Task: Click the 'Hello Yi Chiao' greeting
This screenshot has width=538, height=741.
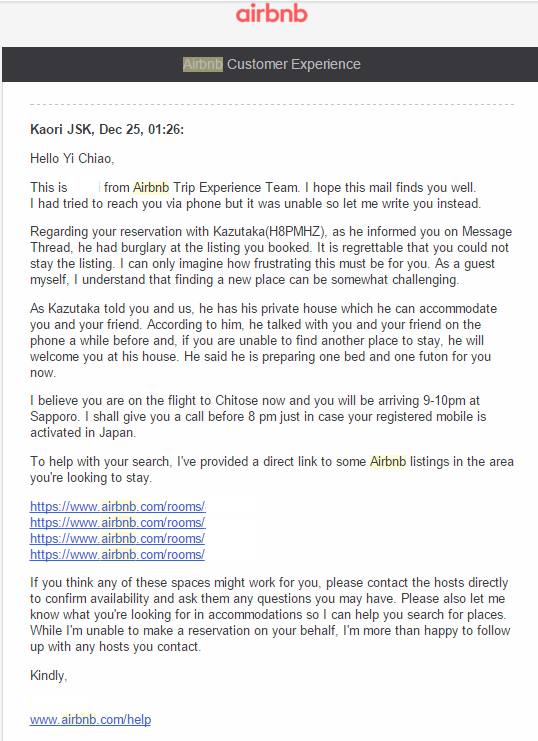Action: click(72, 159)
